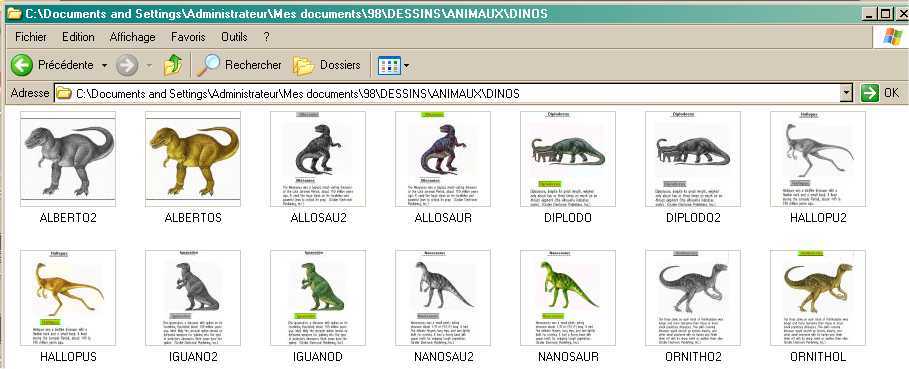Select the DIPLODO thumbnail image

(568, 159)
